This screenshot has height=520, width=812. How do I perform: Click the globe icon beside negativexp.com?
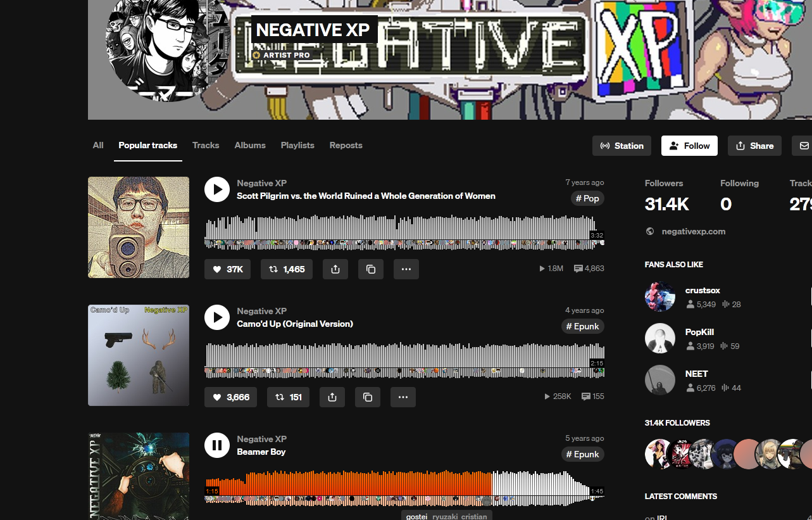(x=650, y=231)
